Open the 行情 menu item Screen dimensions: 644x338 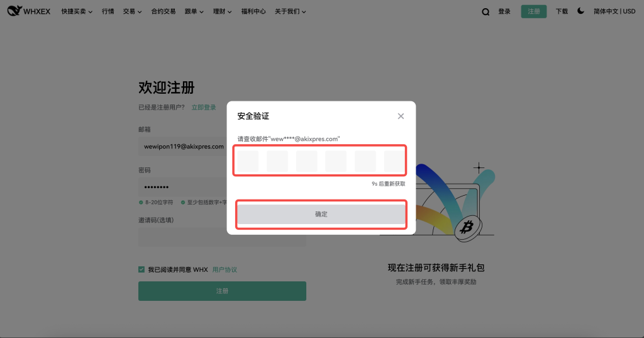point(108,11)
